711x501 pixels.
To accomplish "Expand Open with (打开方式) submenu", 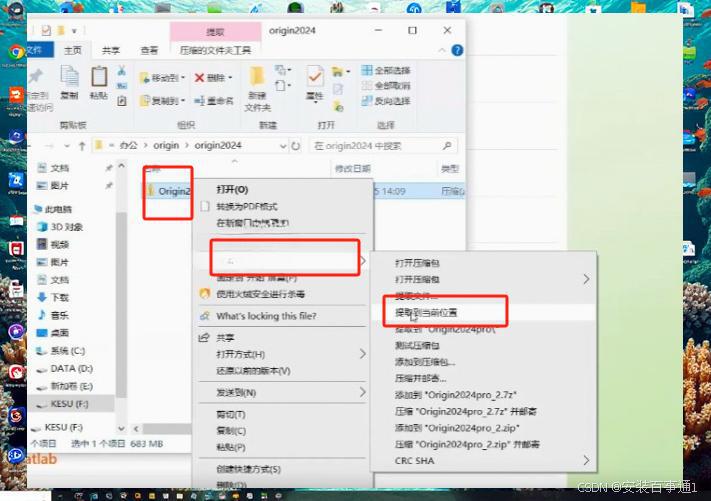I will point(362,354).
